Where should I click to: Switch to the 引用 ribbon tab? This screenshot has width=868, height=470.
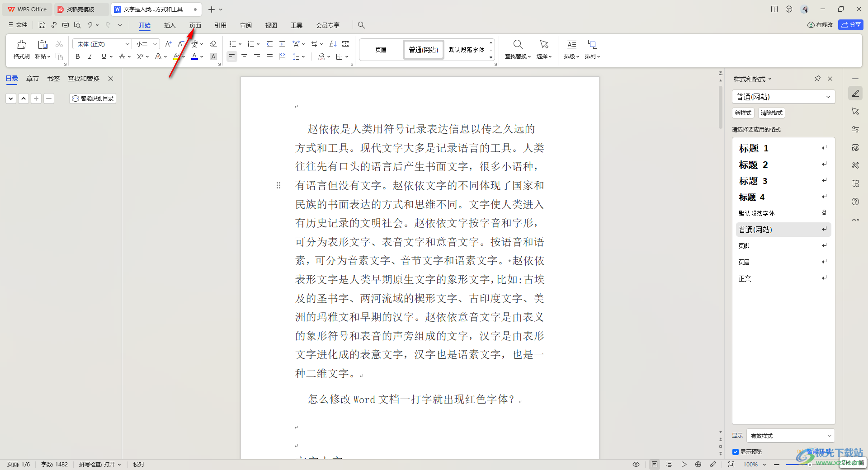pos(220,25)
